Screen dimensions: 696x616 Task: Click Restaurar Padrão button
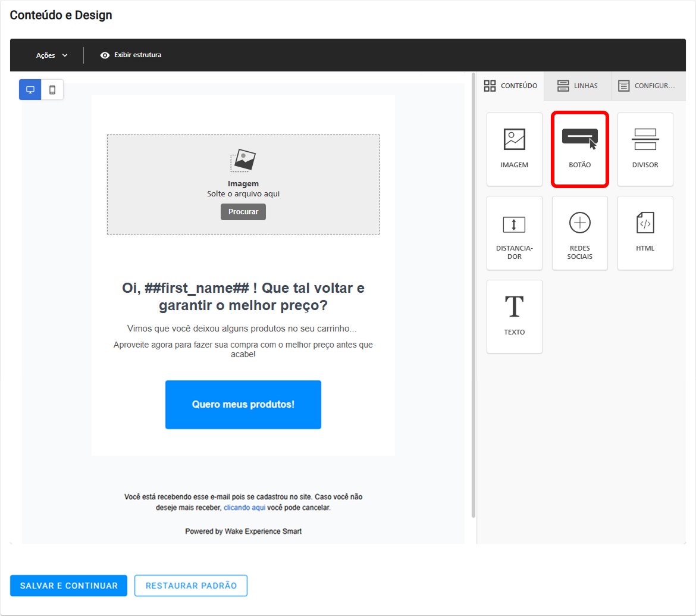pyautogui.click(x=191, y=586)
